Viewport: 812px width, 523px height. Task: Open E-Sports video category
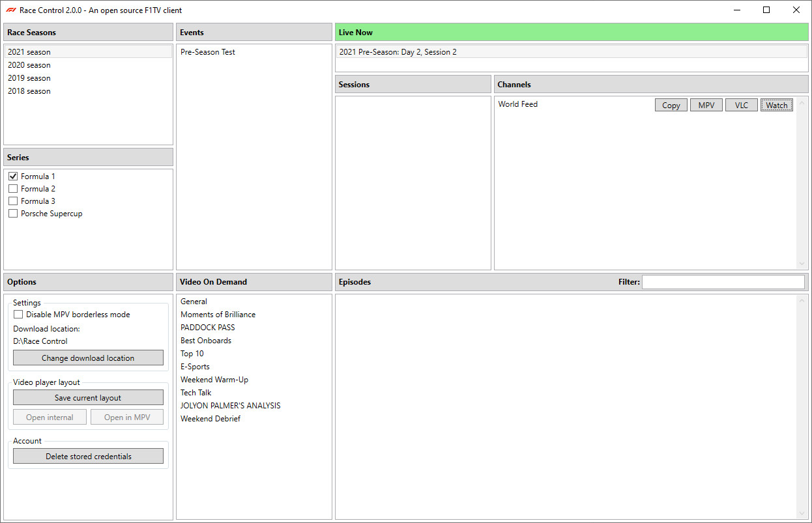254,367
